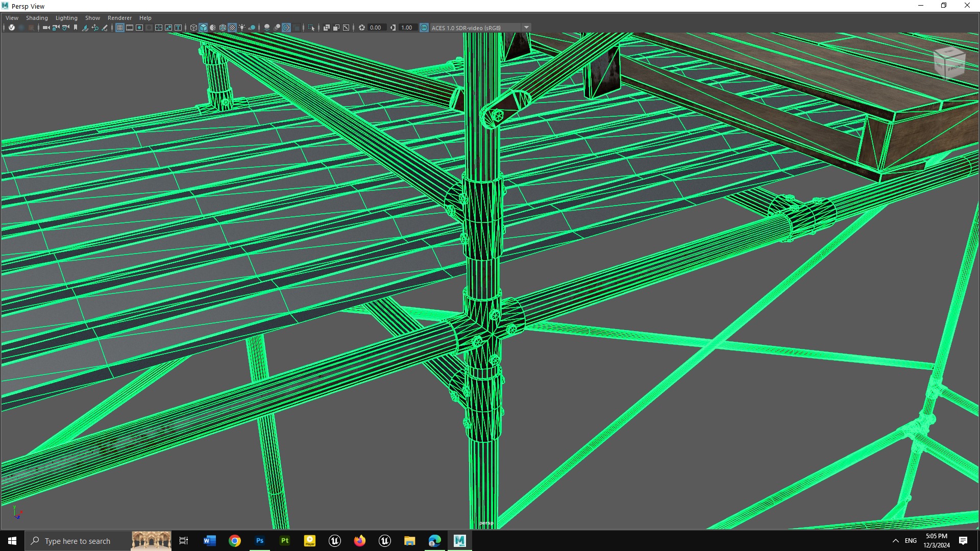This screenshot has height=551, width=980.
Task: Click the ViewCube in the viewport corner
Action: [949, 62]
